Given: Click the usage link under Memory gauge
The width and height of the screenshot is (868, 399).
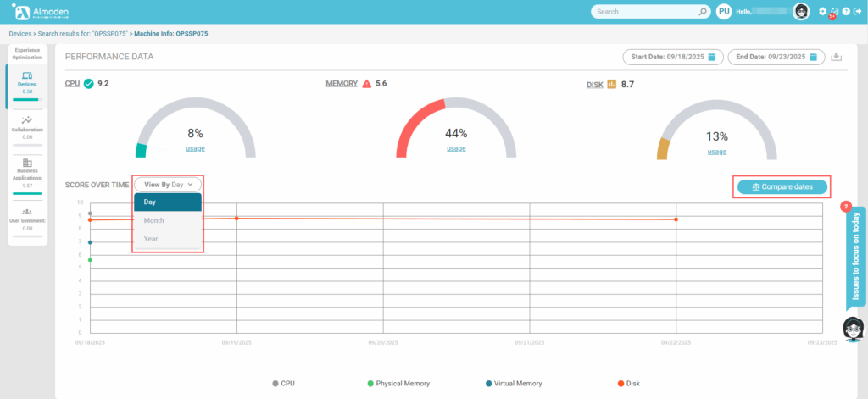Looking at the screenshot, I should coord(456,148).
